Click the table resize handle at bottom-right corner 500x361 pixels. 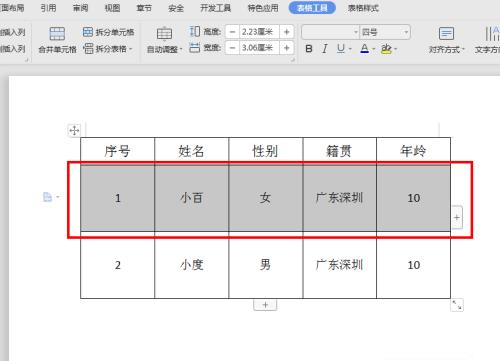click(457, 305)
